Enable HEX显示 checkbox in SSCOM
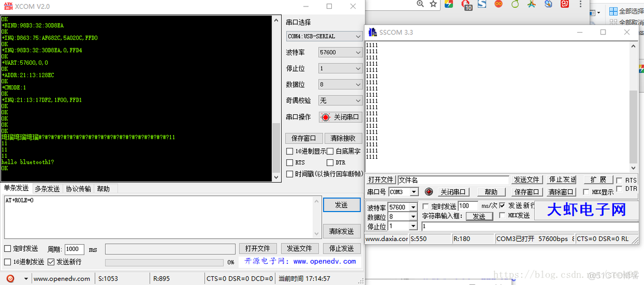This screenshot has width=644, height=285. (586, 192)
